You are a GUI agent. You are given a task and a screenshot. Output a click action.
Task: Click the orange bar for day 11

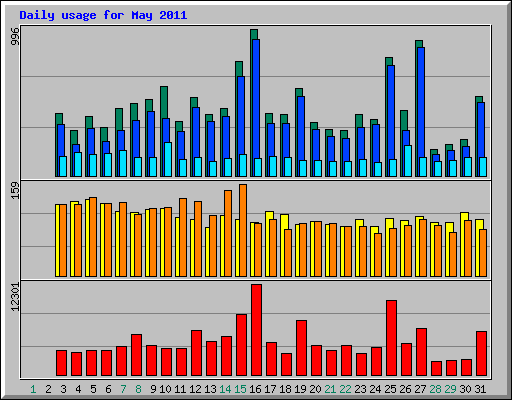click(183, 237)
